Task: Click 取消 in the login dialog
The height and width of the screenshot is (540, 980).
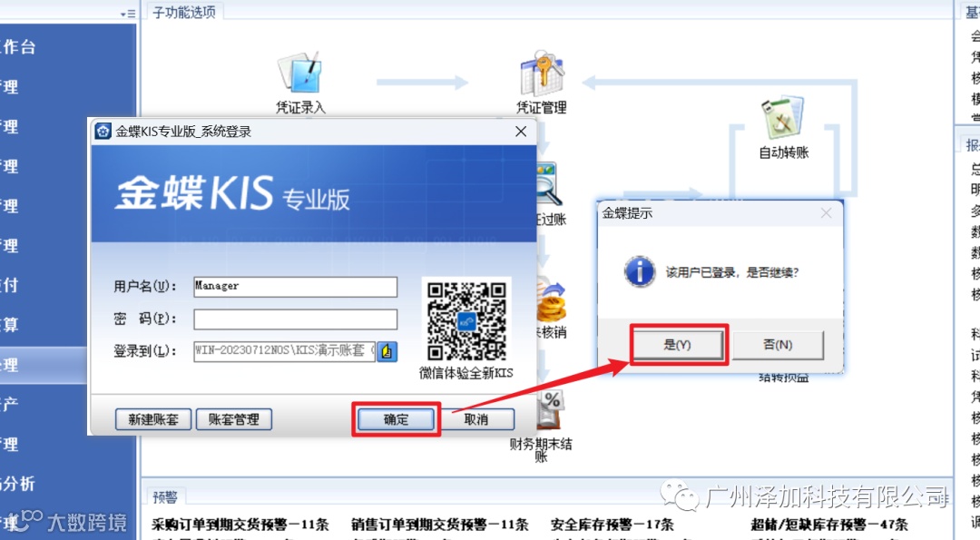Action: pyautogui.click(x=476, y=419)
